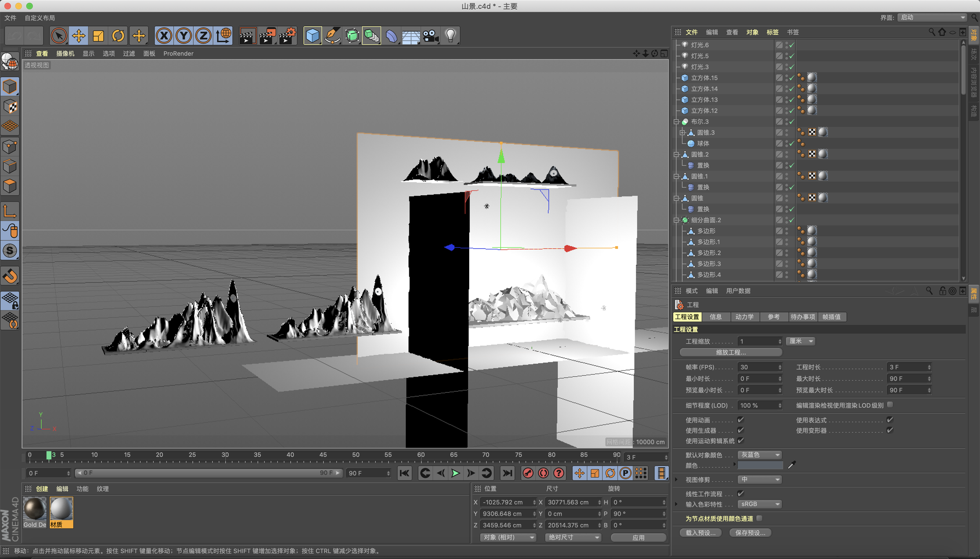Enable points mode on left sidebar
Image resolution: width=980 pixels, height=559 pixels.
click(10, 147)
